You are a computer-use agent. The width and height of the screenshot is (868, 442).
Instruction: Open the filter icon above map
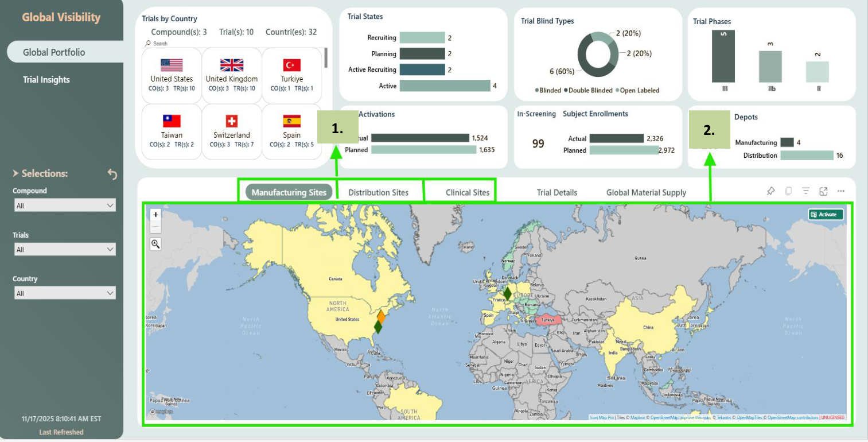[x=806, y=191]
